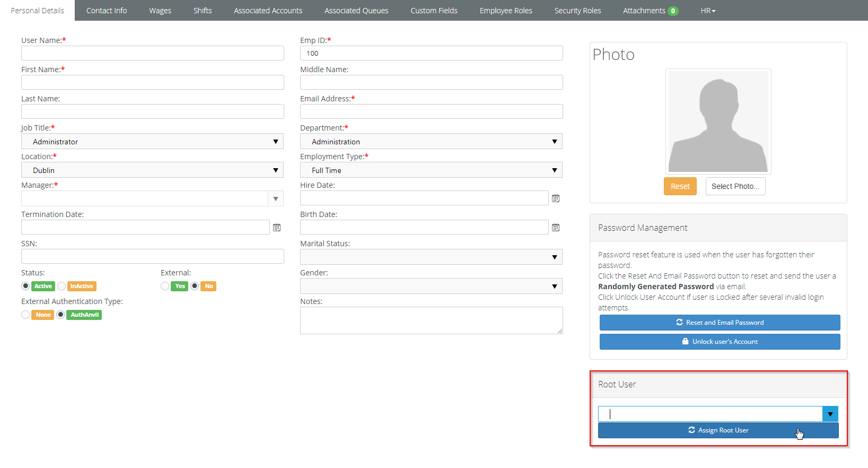Open the Termination Date calendar picker
868x468 pixels.
(x=277, y=228)
